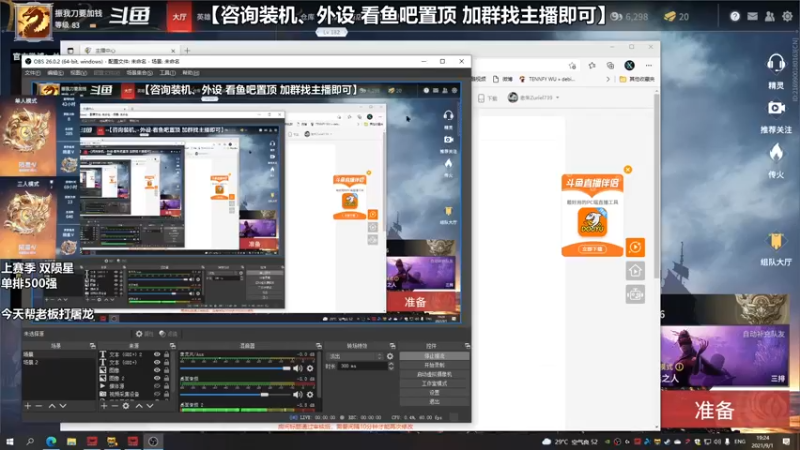
Task: Add a new source with plus button
Action: [x=104, y=406]
